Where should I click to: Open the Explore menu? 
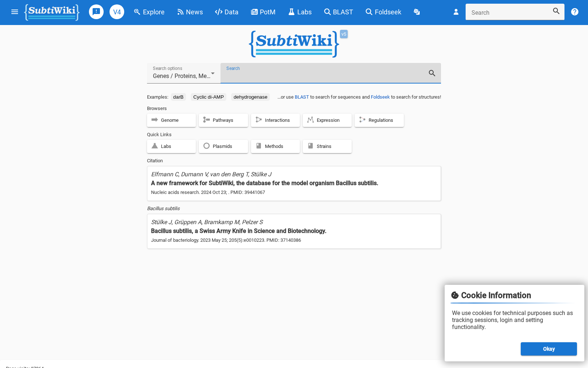[149, 12]
